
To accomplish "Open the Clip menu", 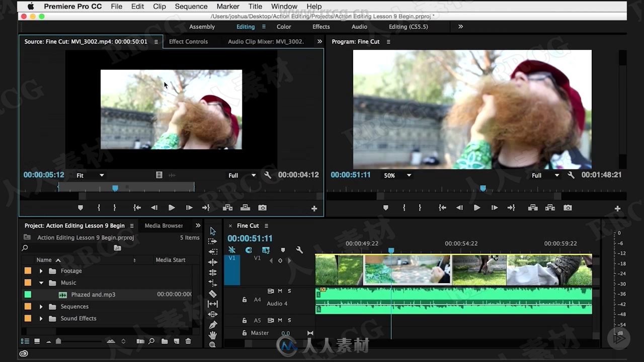I will tap(159, 7).
